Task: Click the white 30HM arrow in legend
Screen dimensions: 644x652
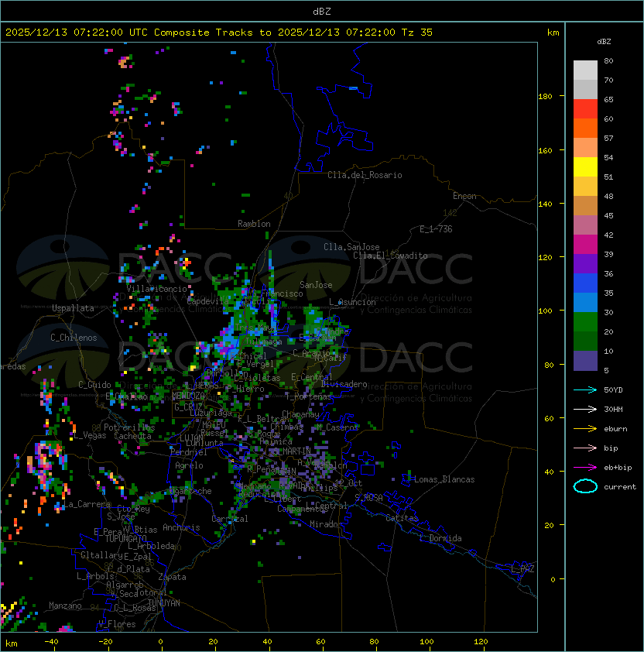Action: pyautogui.click(x=585, y=409)
